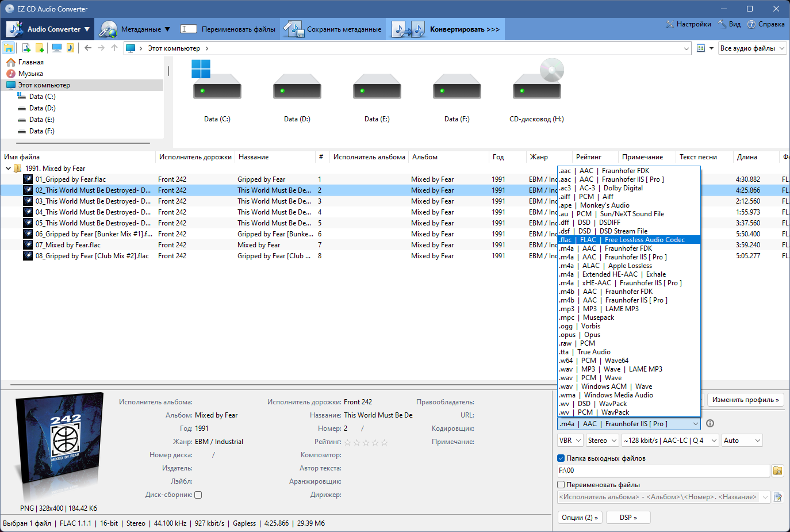Browse for output folder with the folder icon
This screenshot has width=790, height=532.
(777, 470)
